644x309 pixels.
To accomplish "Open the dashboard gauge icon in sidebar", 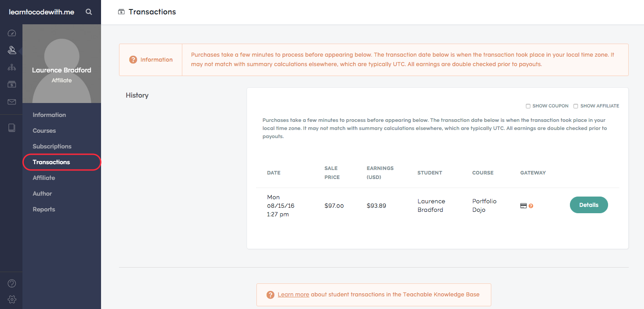I will pyautogui.click(x=12, y=33).
